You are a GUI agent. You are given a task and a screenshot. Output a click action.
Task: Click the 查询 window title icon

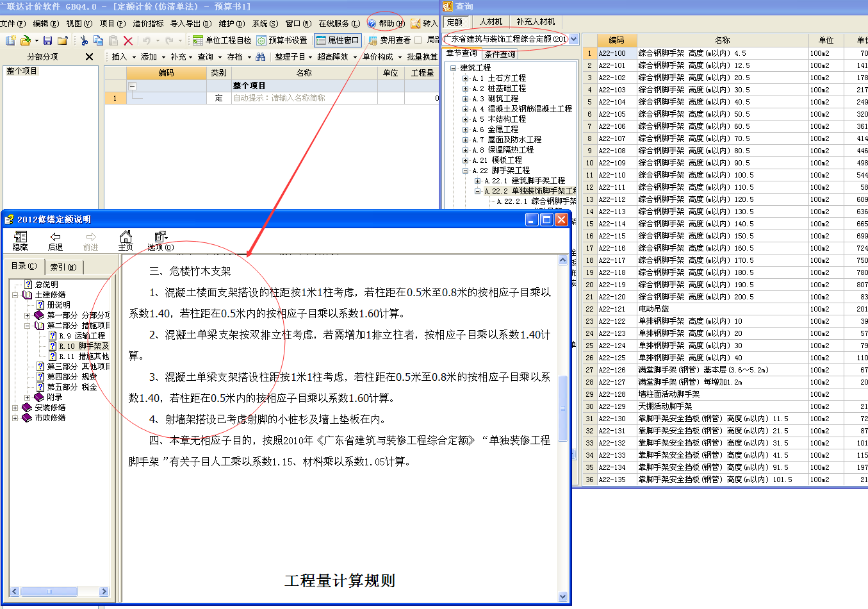tap(448, 6)
